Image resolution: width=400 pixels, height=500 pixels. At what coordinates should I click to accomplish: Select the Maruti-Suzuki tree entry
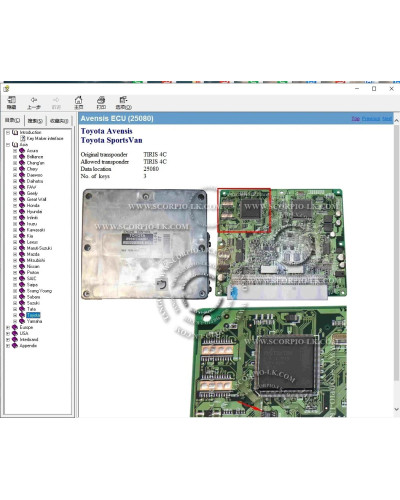click(x=39, y=248)
